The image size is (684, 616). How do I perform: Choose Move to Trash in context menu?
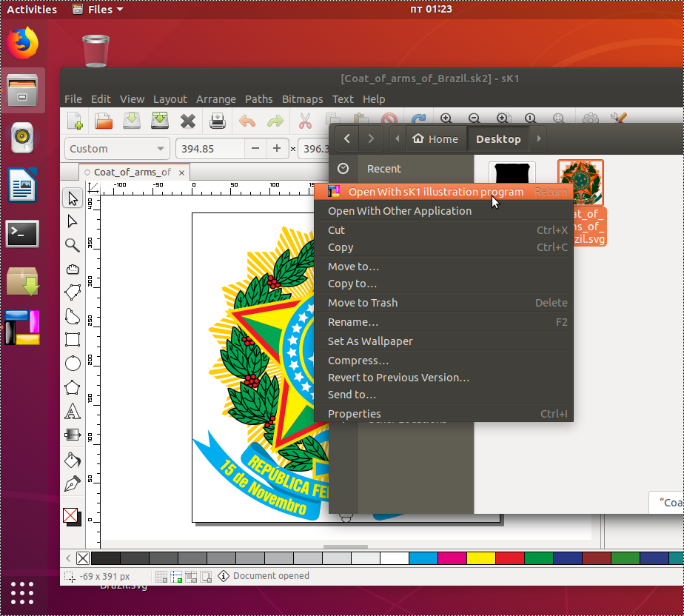pyautogui.click(x=443, y=303)
